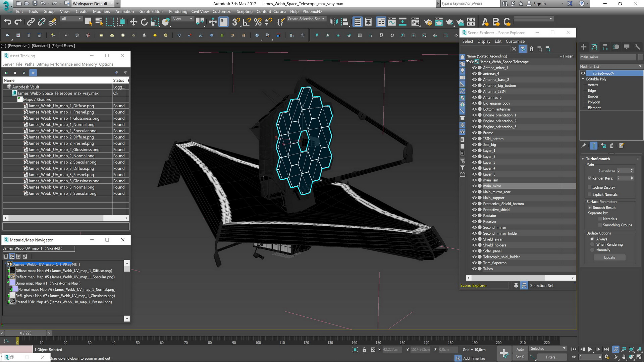Select the Rotate tool in toolbar
Screen dimensions: 644x362
(144, 22)
